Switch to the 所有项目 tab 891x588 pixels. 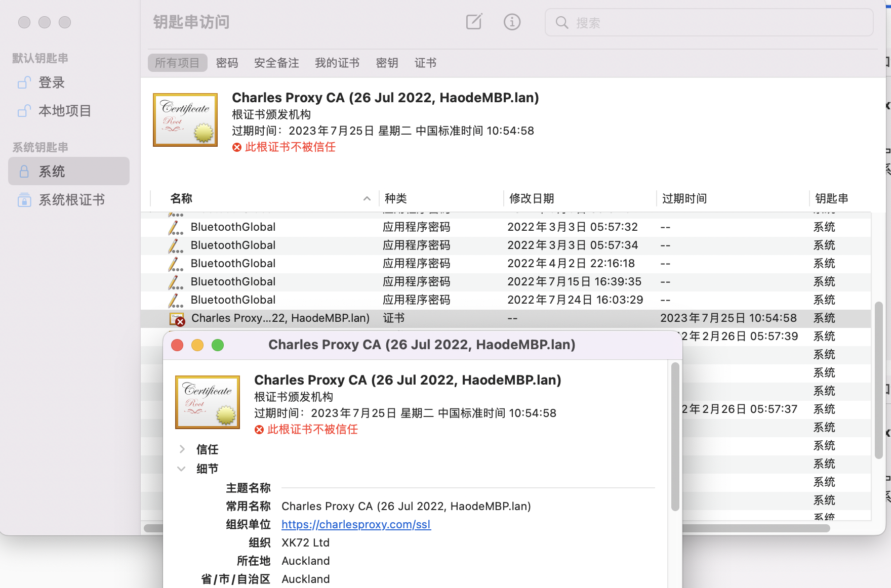click(x=177, y=63)
